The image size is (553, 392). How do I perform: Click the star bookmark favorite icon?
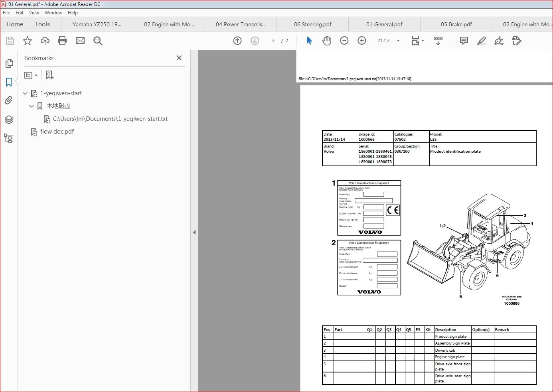coord(28,41)
